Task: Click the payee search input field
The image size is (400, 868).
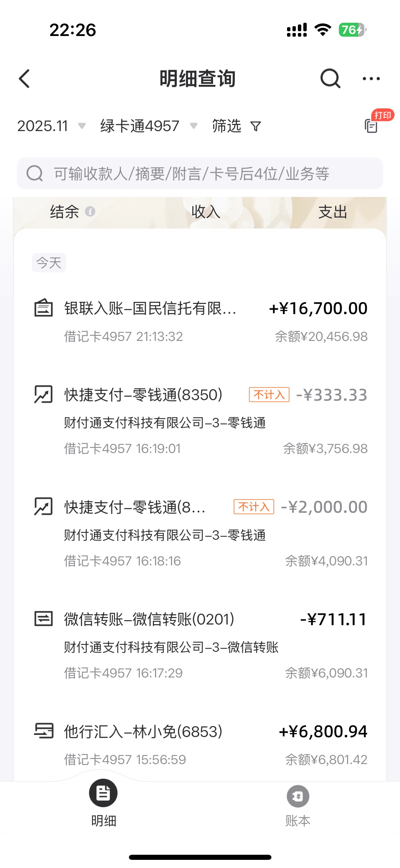Action: point(200,174)
